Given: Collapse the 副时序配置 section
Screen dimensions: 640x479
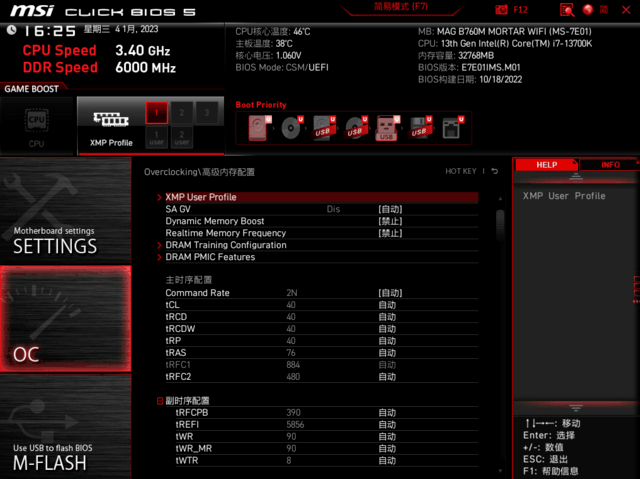Looking at the screenshot, I should 159,400.
